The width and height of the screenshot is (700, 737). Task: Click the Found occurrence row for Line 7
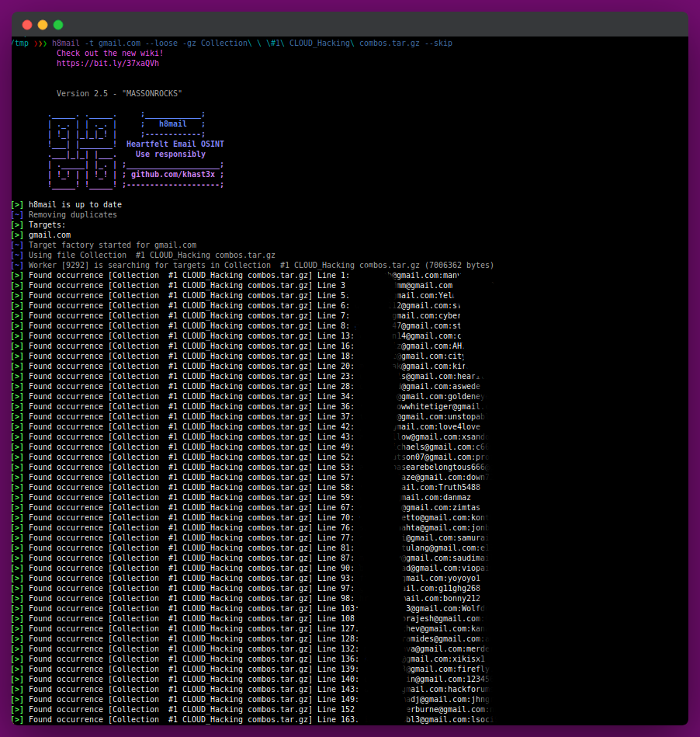coord(236,316)
